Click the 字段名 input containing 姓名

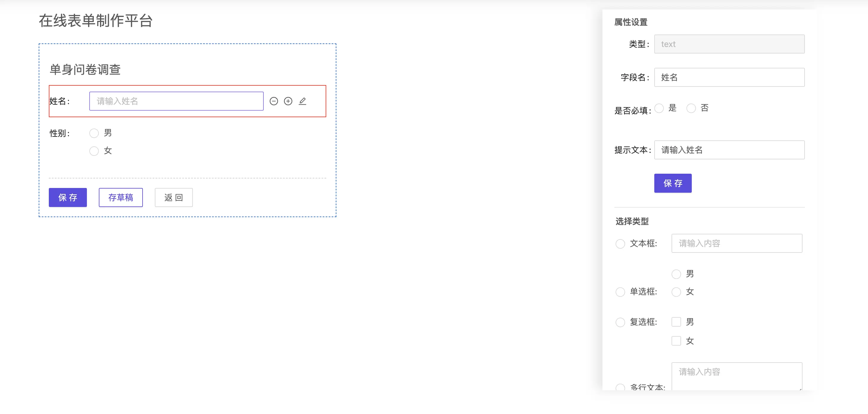click(730, 77)
